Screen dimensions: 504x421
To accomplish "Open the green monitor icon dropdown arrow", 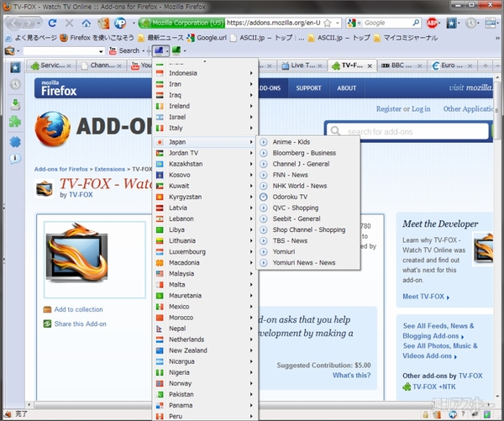I will 185,50.
